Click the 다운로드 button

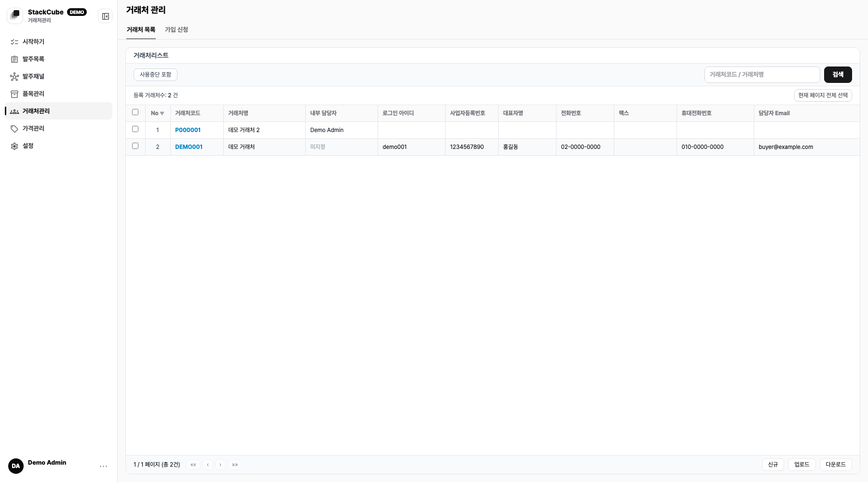[x=836, y=465]
